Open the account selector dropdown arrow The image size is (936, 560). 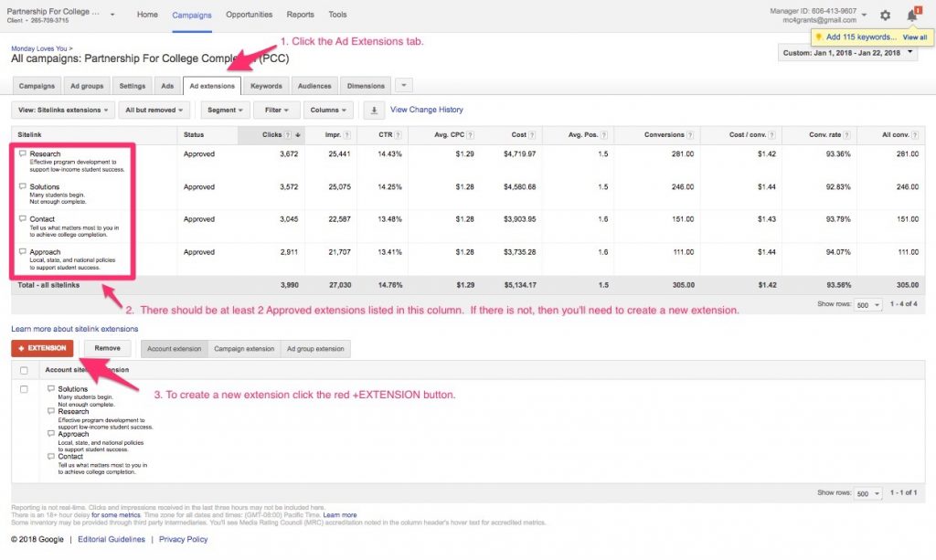112,15
